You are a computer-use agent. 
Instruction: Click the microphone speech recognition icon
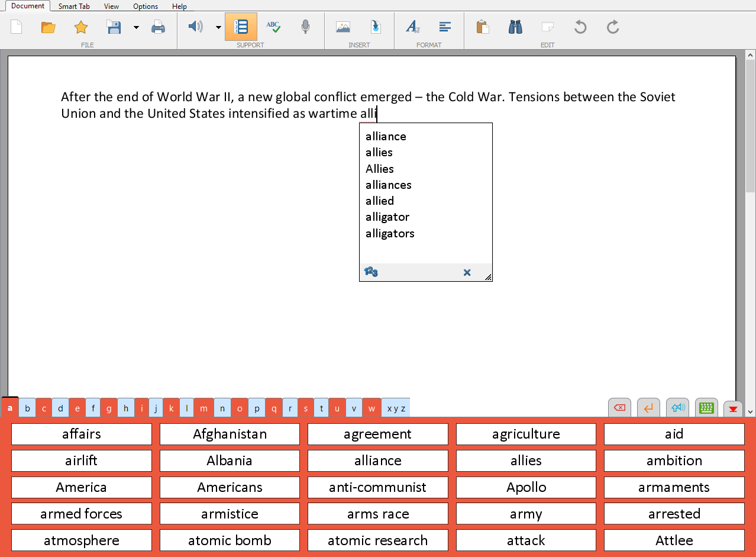click(x=305, y=27)
